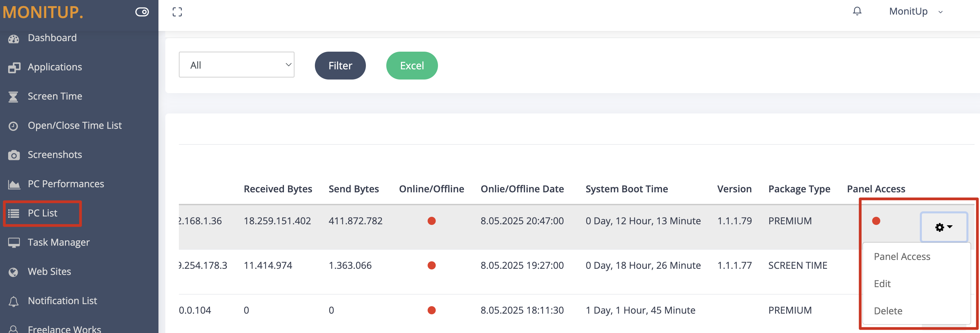The width and height of the screenshot is (980, 333).
Task: Open Notification List page
Action: pos(62,301)
